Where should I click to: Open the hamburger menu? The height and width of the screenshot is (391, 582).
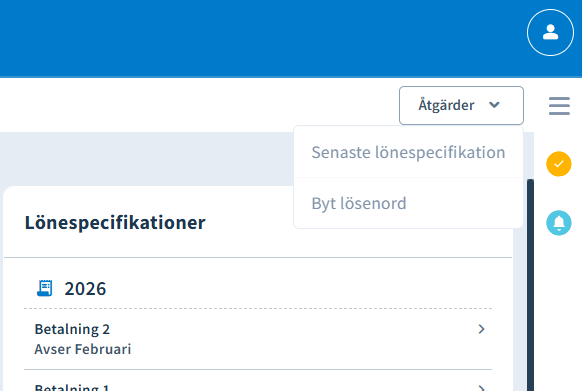coord(559,106)
